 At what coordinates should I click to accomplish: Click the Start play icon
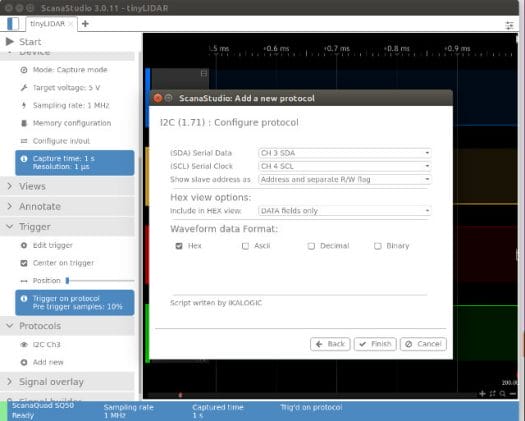pos(10,42)
